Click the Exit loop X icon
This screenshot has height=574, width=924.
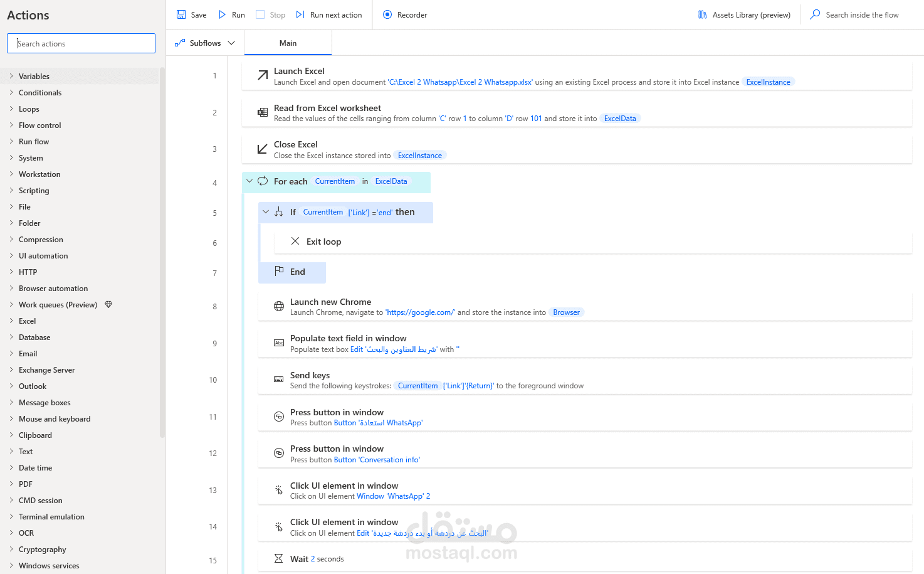295,241
